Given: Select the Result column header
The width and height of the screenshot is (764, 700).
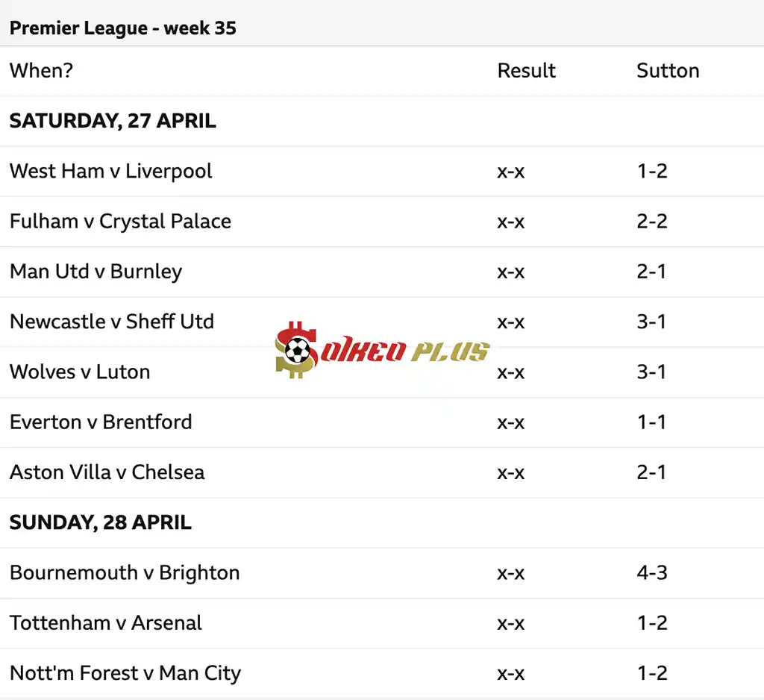Looking at the screenshot, I should coord(526,71).
